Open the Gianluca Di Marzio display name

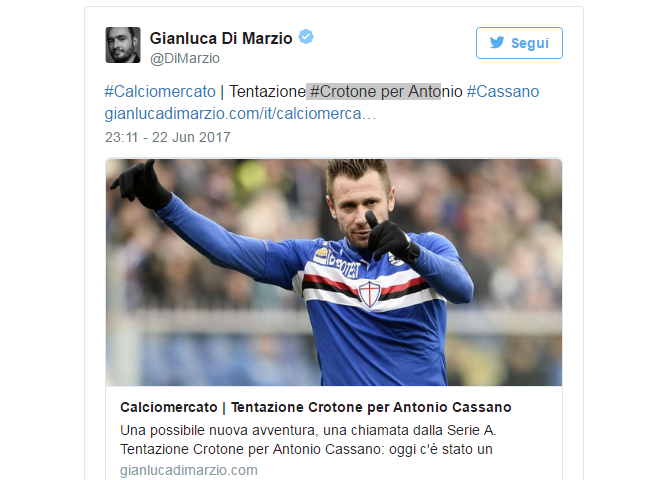coord(221,38)
